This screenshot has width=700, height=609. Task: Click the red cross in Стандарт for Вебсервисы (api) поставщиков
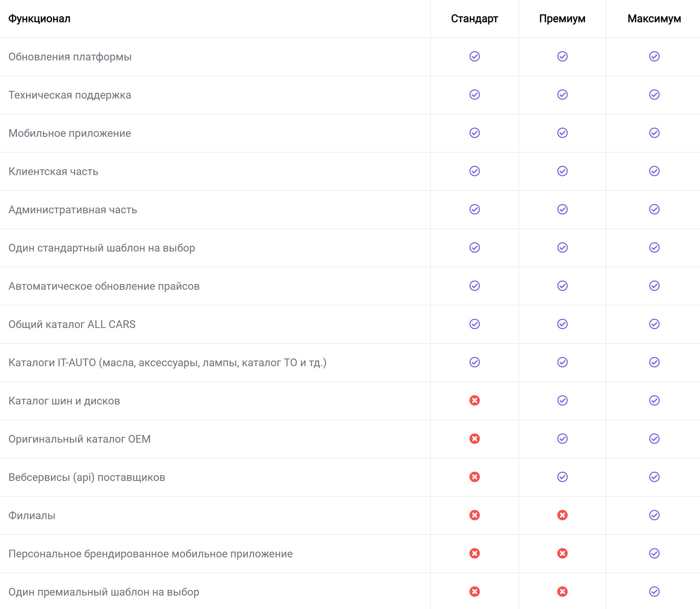(474, 477)
